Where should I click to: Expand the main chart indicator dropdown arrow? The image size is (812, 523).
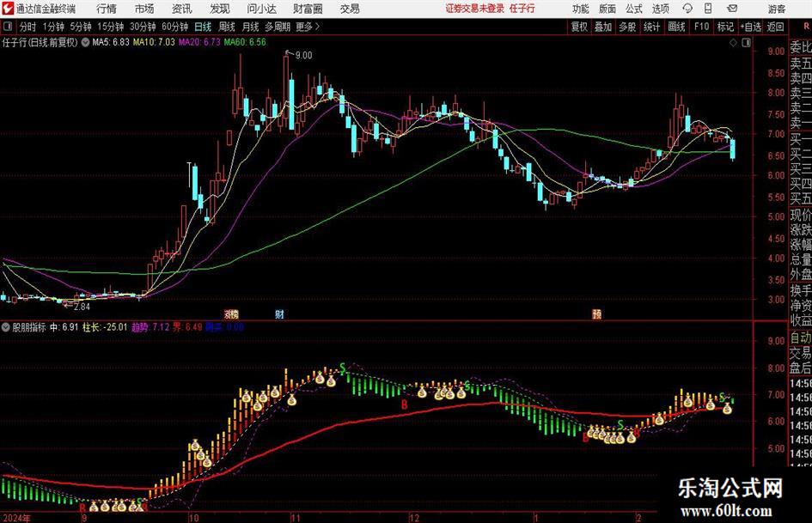(85, 42)
